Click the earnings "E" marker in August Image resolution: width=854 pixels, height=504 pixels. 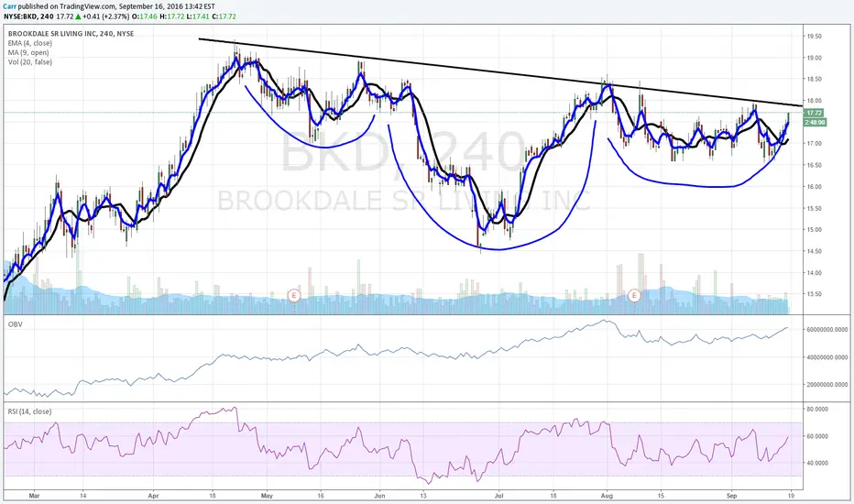coord(634,296)
